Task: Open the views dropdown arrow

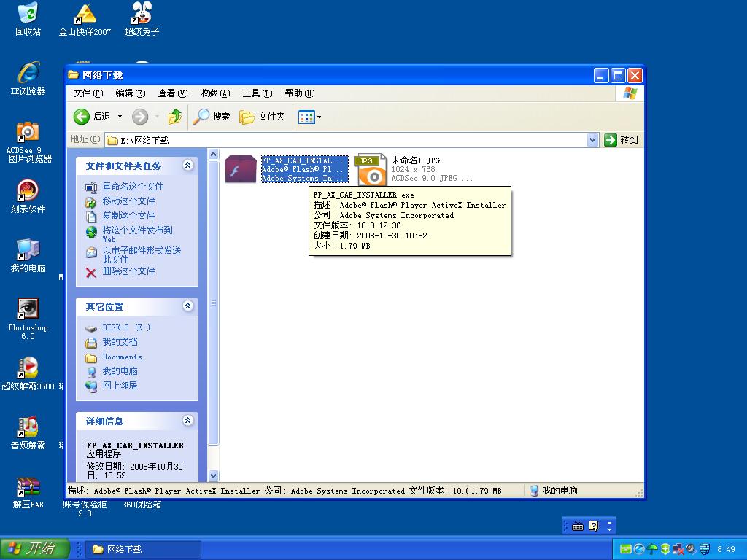Action: point(320,117)
